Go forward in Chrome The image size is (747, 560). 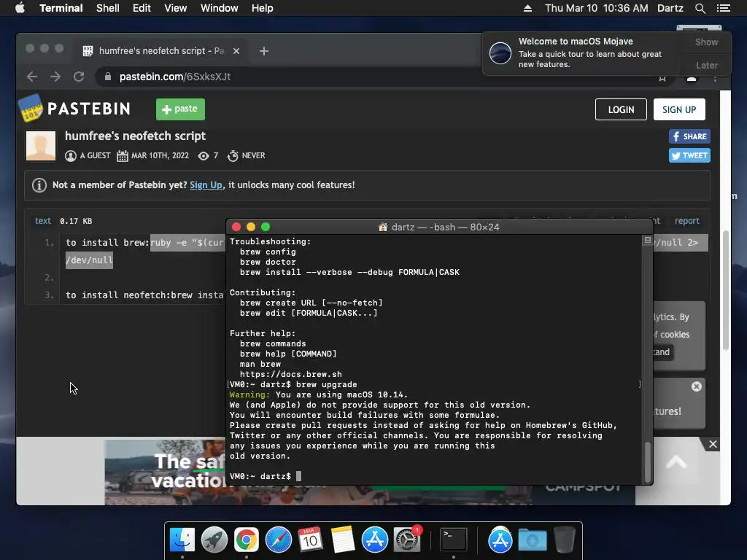pos(55,77)
